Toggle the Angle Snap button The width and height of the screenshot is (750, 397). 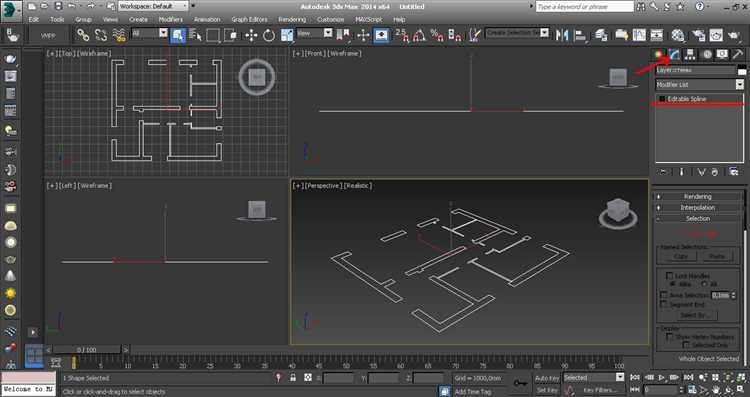coord(419,35)
